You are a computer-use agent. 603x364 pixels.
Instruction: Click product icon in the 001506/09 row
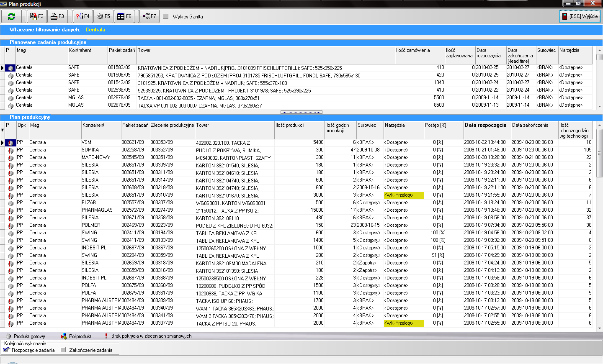coord(11,75)
